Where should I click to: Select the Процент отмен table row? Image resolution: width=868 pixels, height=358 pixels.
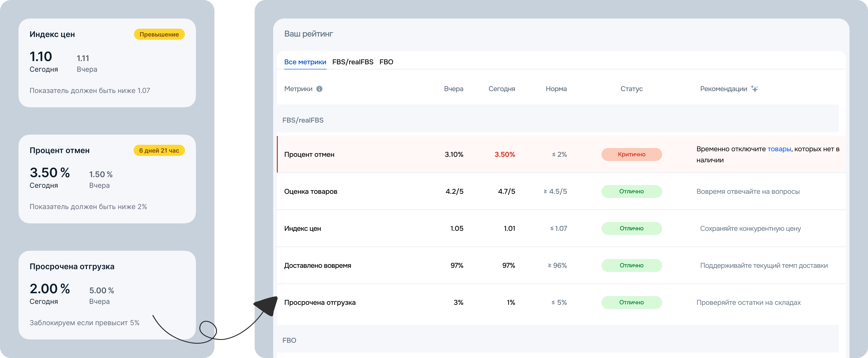309,154
